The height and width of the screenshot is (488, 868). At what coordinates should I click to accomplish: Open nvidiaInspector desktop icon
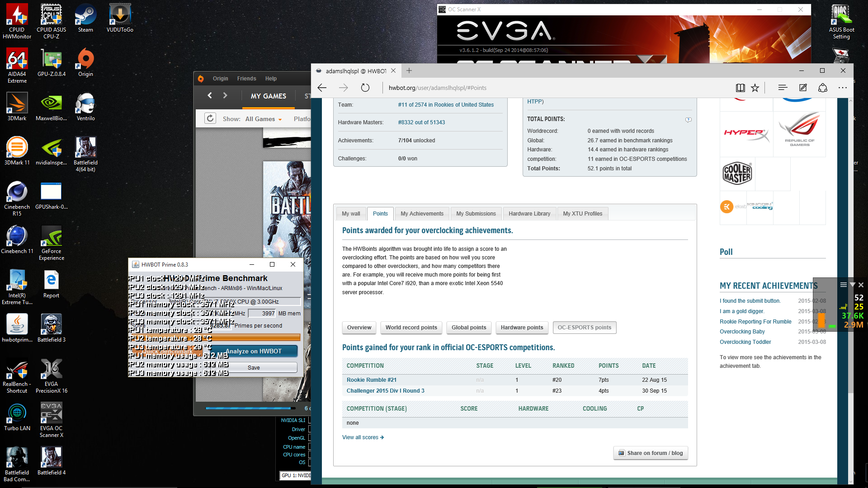coord(52,151)
